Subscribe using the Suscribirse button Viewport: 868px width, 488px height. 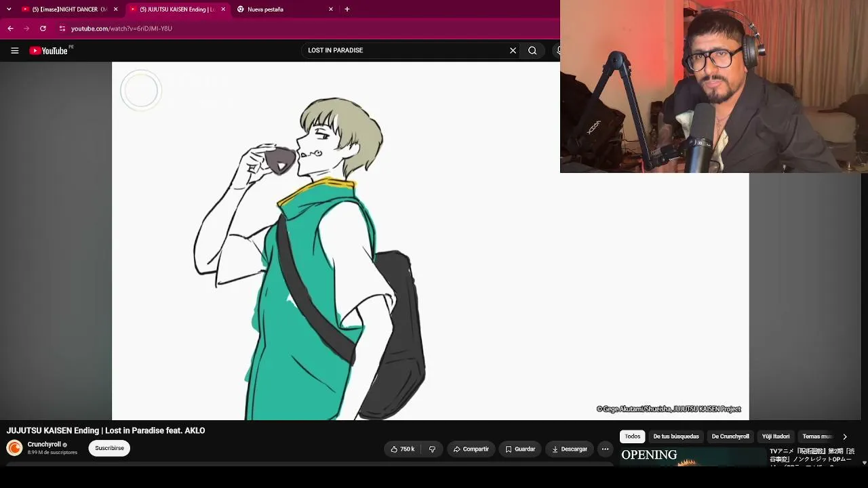tap(109, 448)
